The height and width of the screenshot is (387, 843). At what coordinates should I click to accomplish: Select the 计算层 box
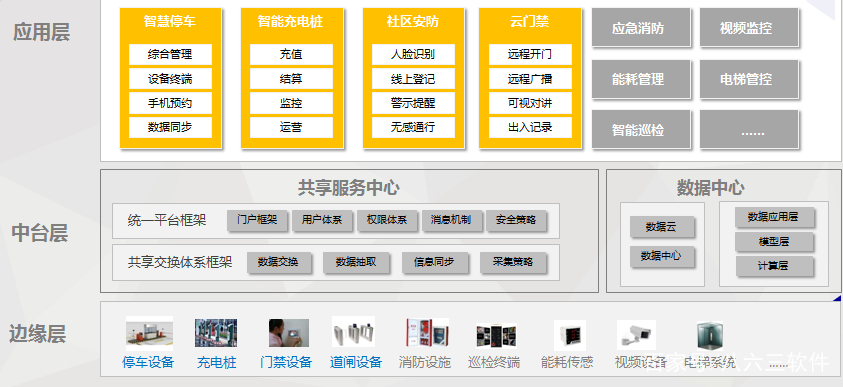click(x=774, y=266)
